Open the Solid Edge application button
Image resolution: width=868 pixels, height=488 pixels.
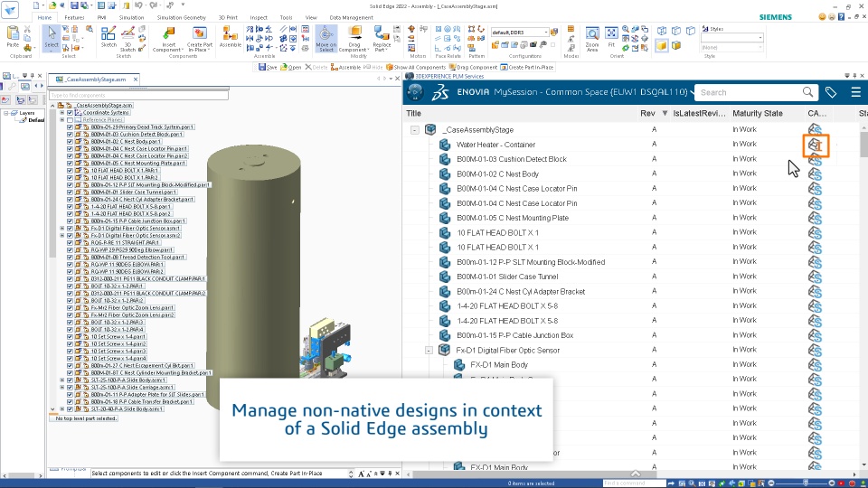point(10,9)
